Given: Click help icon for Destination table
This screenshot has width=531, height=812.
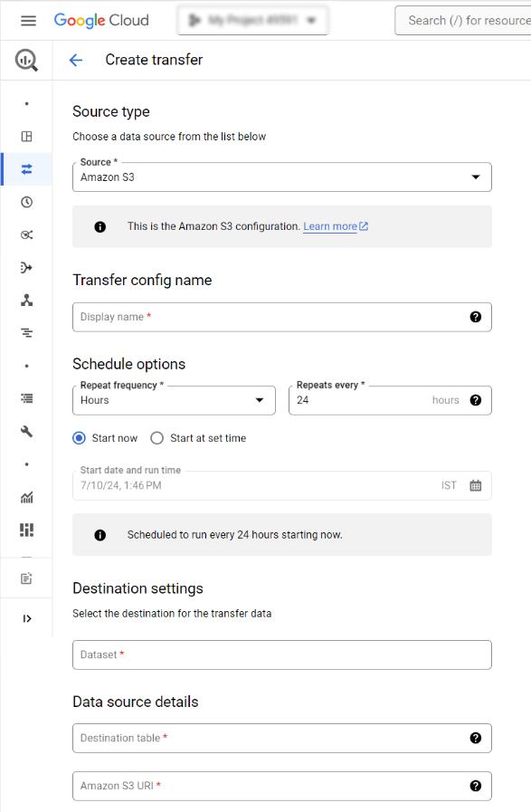Looking at the screenshot, I should (x=476, y=738).
